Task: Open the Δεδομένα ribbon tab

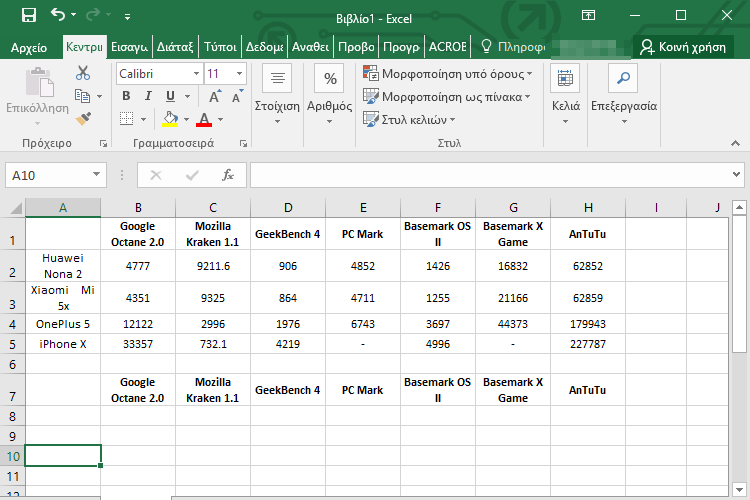Action: coord(265,47)
